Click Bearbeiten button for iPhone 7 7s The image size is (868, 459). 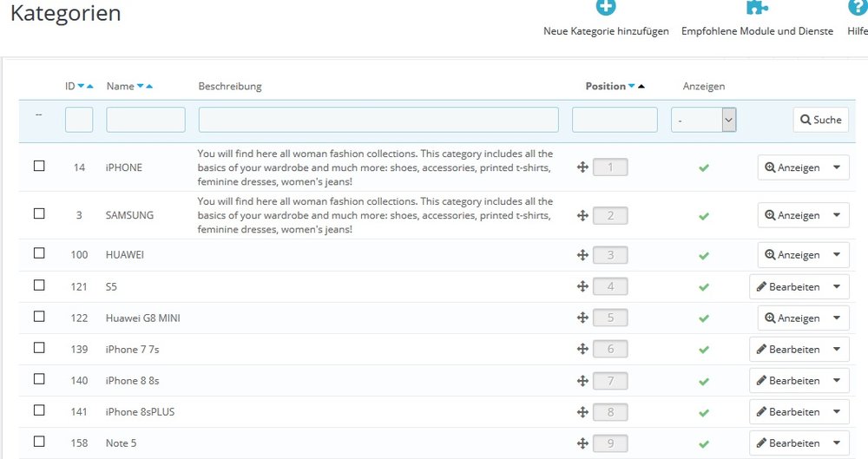[x=788, y=350]
